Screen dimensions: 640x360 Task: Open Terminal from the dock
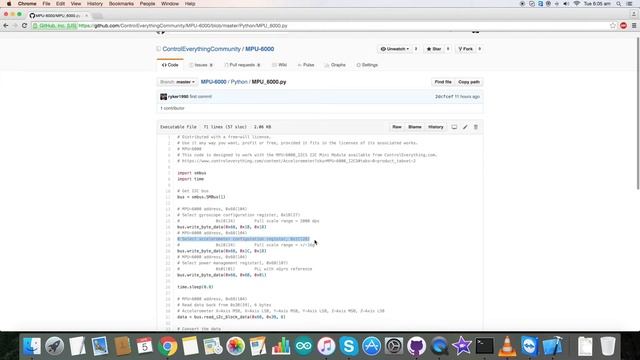484,346
